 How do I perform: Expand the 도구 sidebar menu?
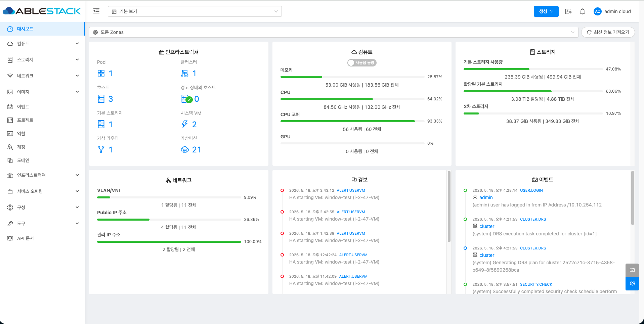(42, 224)
